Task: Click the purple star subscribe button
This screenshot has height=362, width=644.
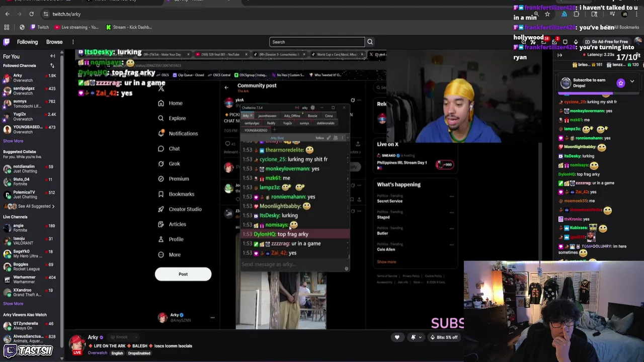Action: tap(621, 83)
